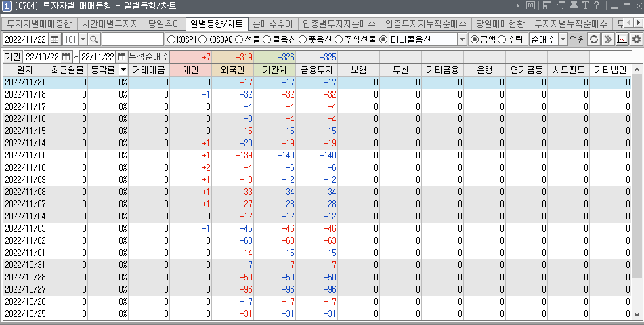Expand the 101 code dropdown
This screenshot has width=644, height=325.
(x=83, y=39)
